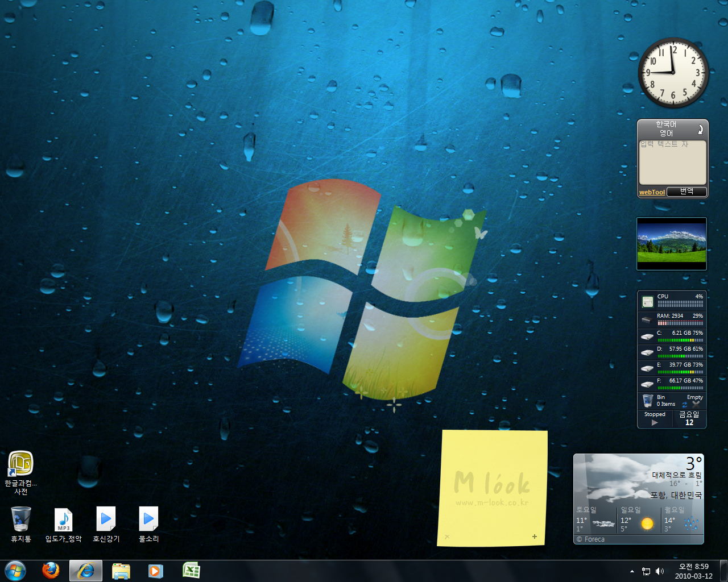Click the E: drive icon in gadget
The height and width of the screenshot is (582, 728).
click(647, 368)
